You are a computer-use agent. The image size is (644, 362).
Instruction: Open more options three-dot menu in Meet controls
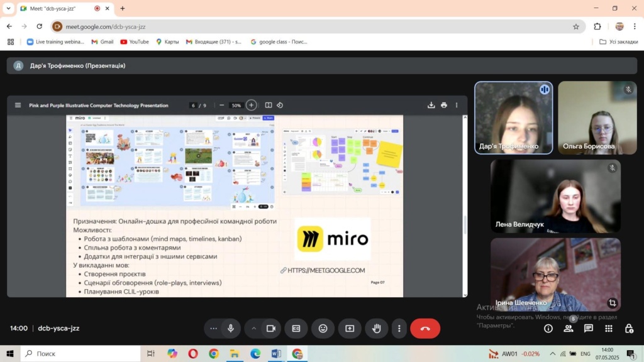[x=399, y=328]
